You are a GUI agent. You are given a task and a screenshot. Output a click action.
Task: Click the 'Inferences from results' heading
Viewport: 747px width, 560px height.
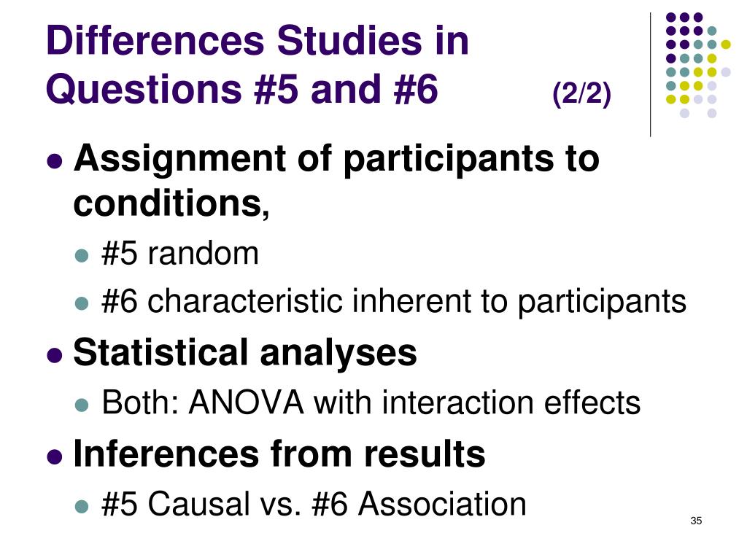click(x=279, y=454)
